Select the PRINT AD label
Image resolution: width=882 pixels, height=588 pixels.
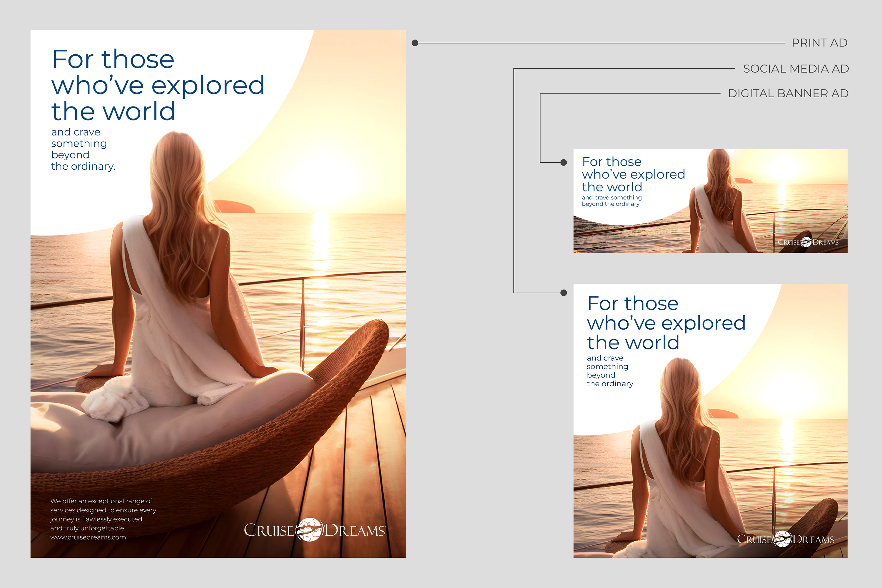(x=819, y=43)
